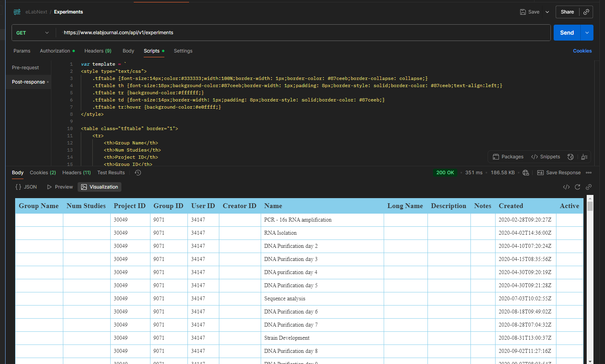Switch to JSON response view

pyautogui.click(x=26, y=187)
